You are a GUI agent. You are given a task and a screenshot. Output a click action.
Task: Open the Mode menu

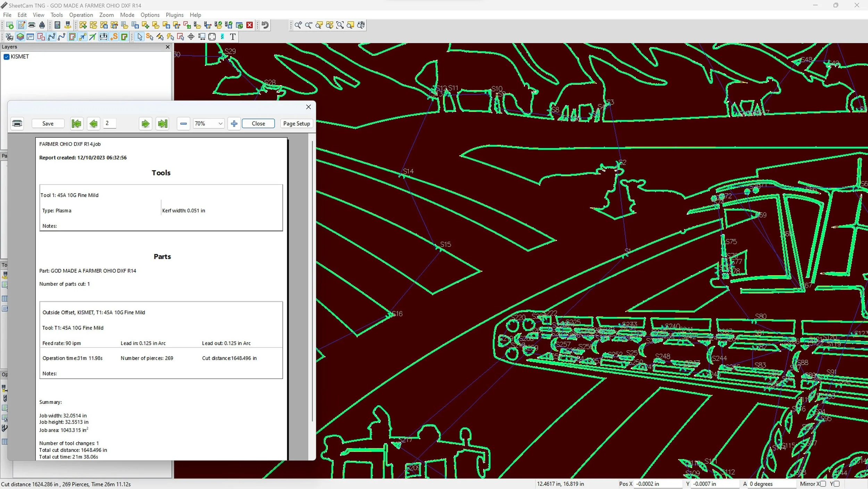click(x=127, y=15)
